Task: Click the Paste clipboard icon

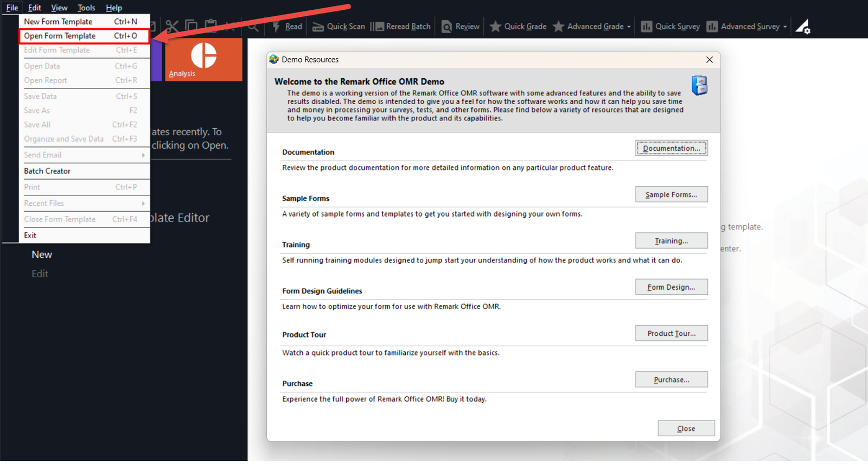Action: tap(211, 26)
